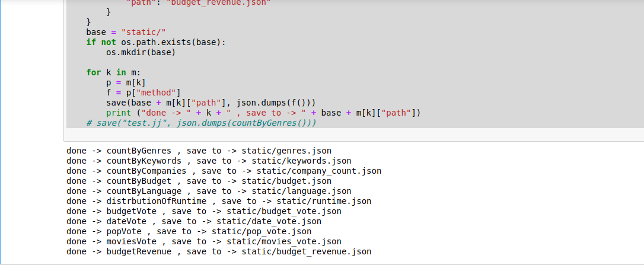Click output line for countByCompanies
The image size is (644, 268).
224,171
